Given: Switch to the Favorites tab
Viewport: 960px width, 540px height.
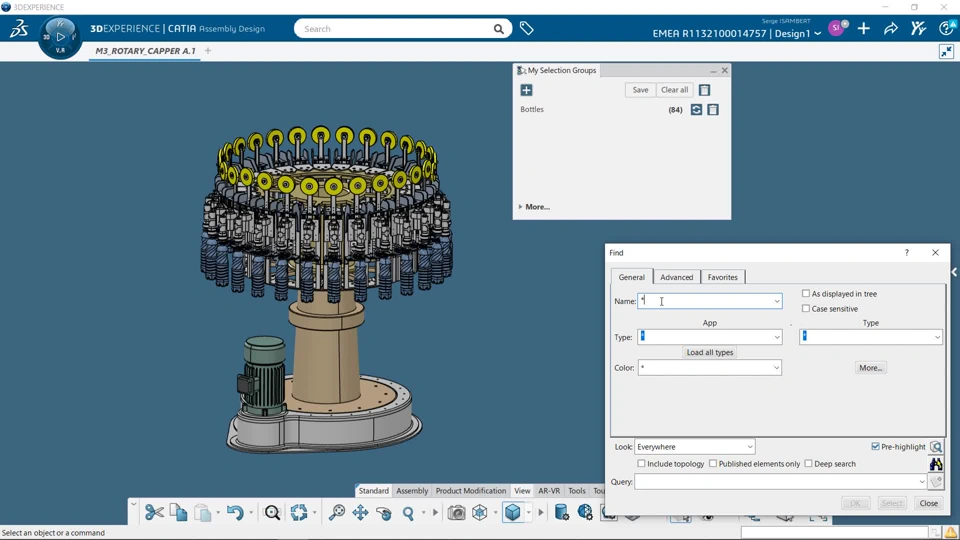Looking at the screenshot, I should pos(722,277).
